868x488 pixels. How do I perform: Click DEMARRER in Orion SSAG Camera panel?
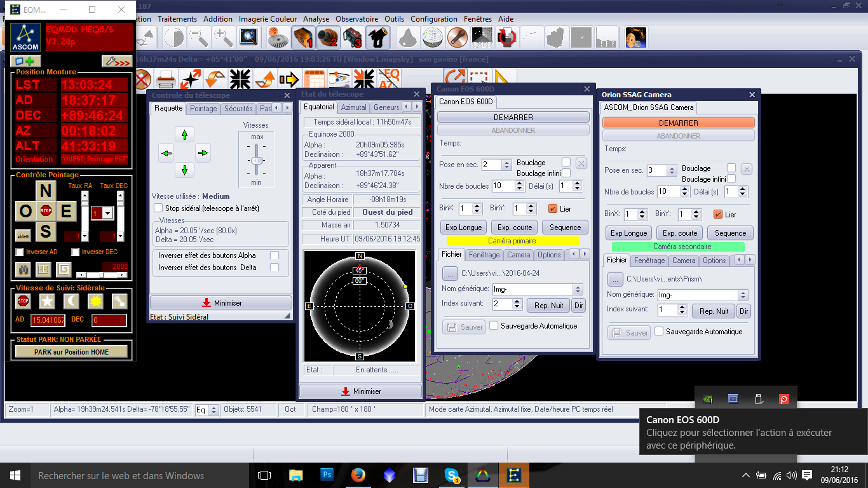(678, 123)
